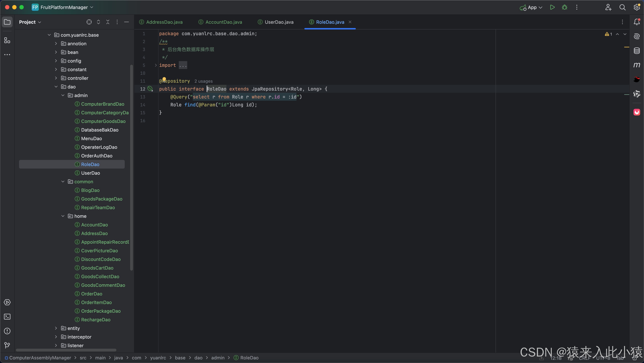Screen dimensions: 644x363
Task: Switch to AddressDao.java tab
Action: pos(161,22)
